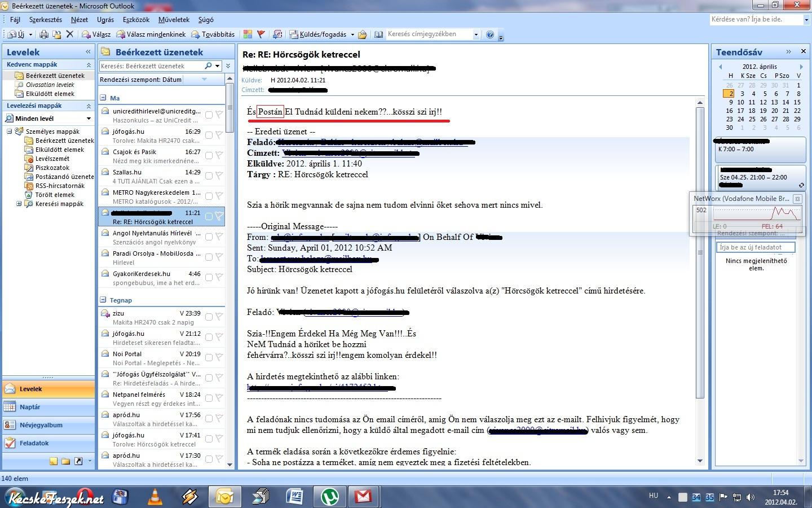The width and height of the screenshot is (812, 508).
Task: Open the Fájl menu
Action: point(15,20)
